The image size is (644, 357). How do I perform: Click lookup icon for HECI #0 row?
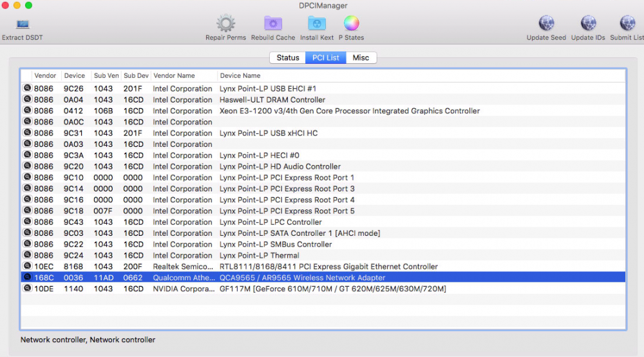click(x=27, y=155)
